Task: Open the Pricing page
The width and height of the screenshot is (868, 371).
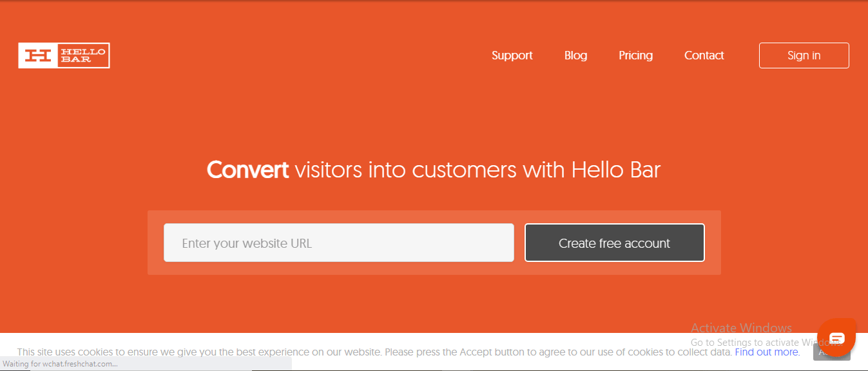Action: pyautogui.click(x=635, y=55)
